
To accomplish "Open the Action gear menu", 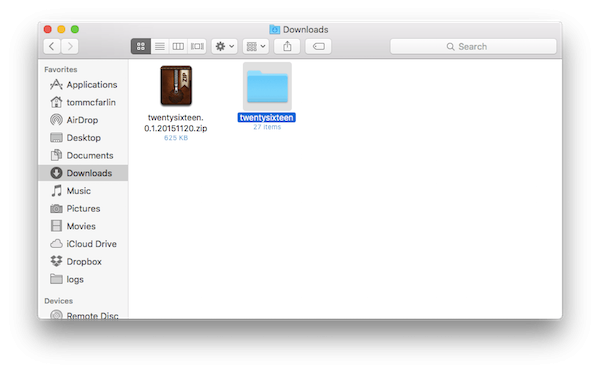I will point(225,46).
